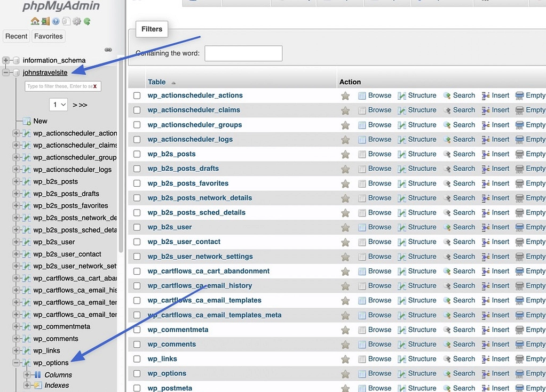Click the Browse icon for wp_postmeta

[362, 388]
